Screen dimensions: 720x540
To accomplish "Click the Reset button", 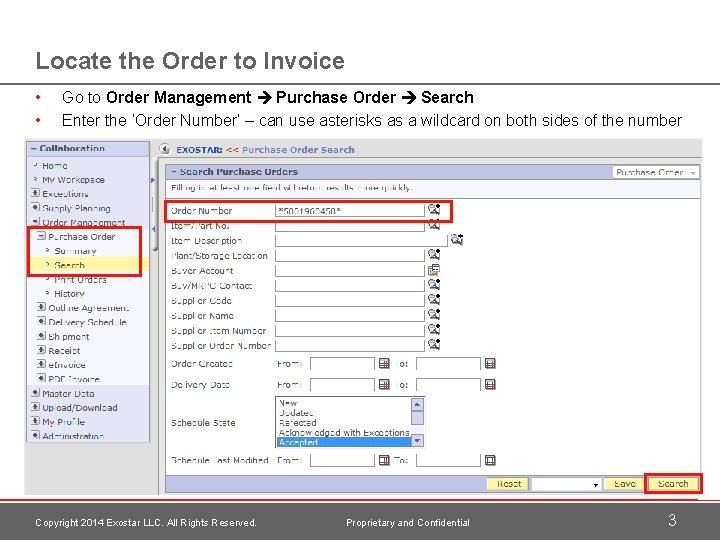I will click(x=509, y=484).
